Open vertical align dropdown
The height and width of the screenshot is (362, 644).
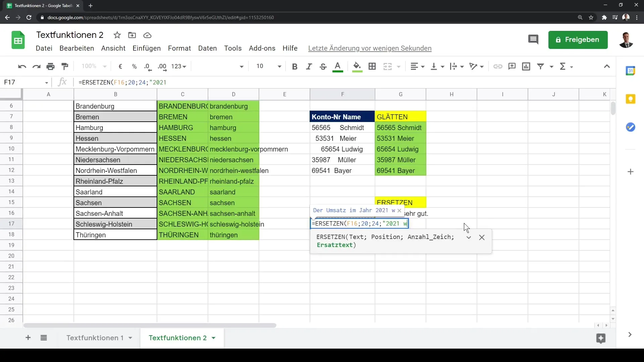click(x=437, y=66)
